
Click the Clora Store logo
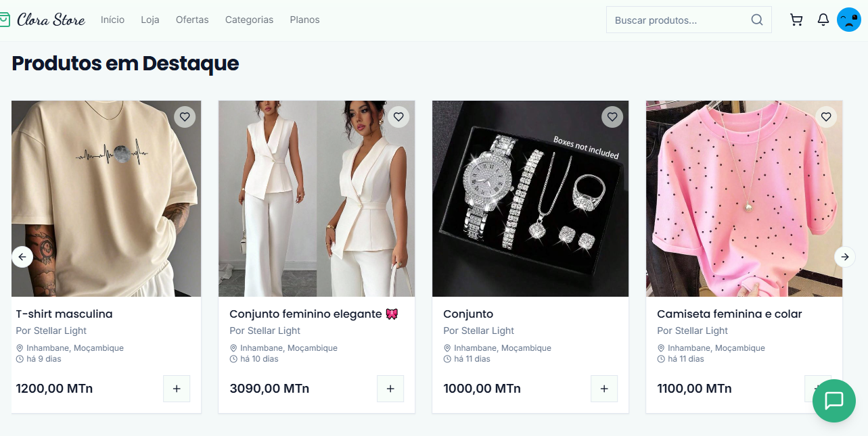[45, 19]
